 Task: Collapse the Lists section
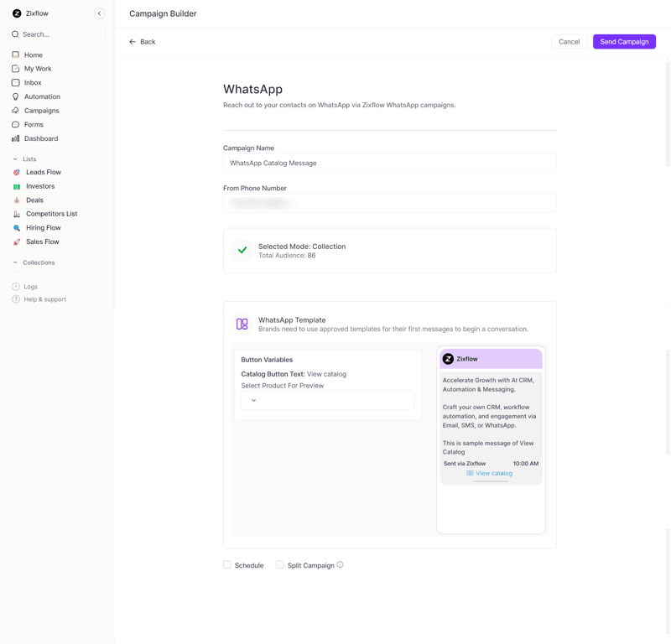tap(14, 158)
